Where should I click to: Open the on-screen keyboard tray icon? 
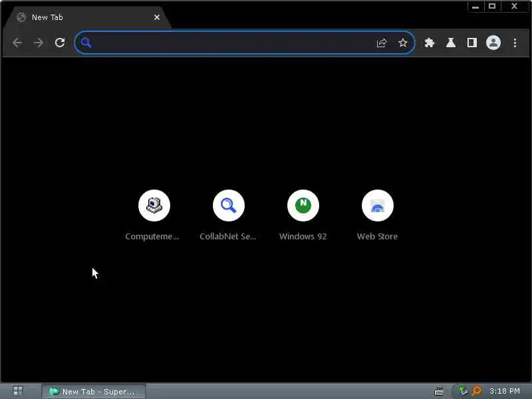point(439,391)
